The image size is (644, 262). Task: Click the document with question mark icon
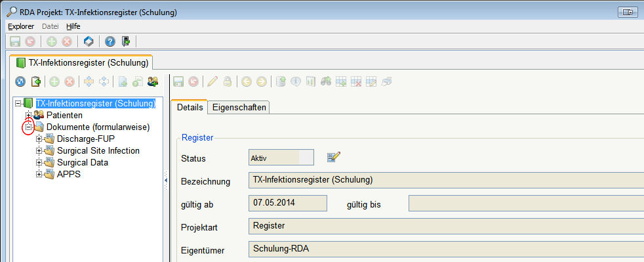click(x=137, y=82)
